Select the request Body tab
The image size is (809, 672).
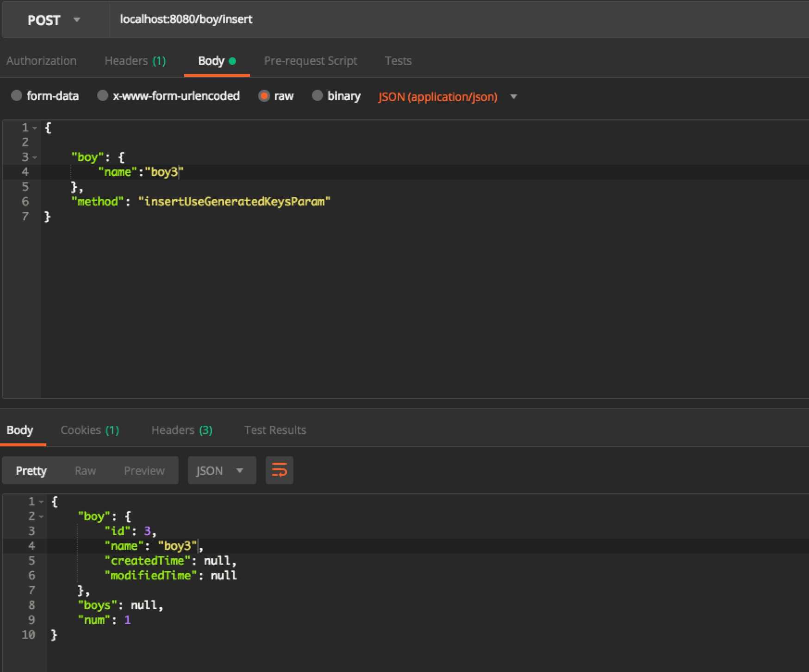217,61
